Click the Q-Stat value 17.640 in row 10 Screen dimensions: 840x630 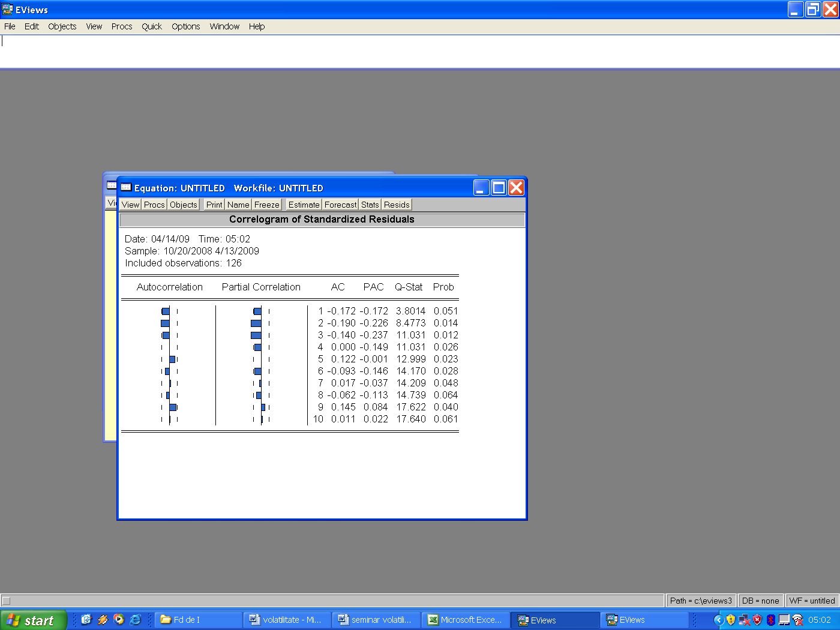[411, 419]
